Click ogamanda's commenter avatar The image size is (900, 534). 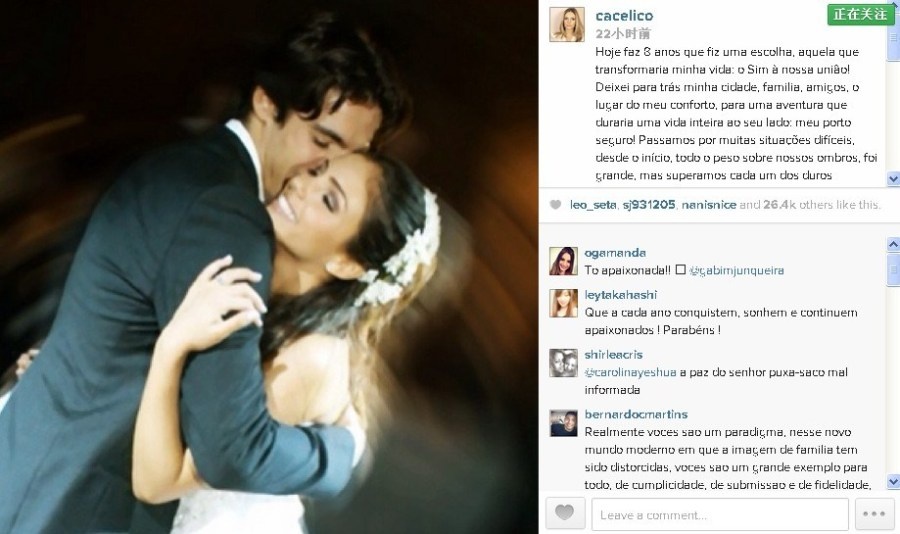(x=563, y=261)
